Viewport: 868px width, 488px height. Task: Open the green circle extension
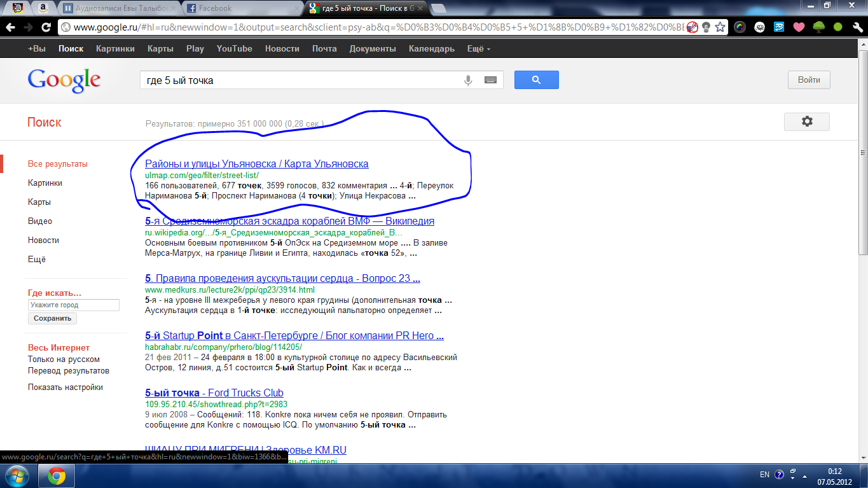[x=837, y=27]
